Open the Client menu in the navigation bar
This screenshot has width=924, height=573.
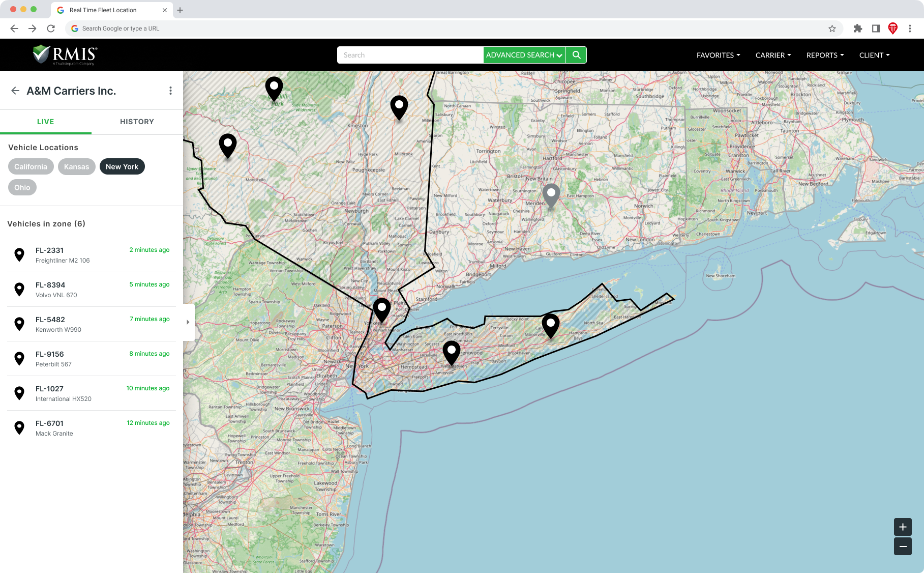click(x=874, y=55)
